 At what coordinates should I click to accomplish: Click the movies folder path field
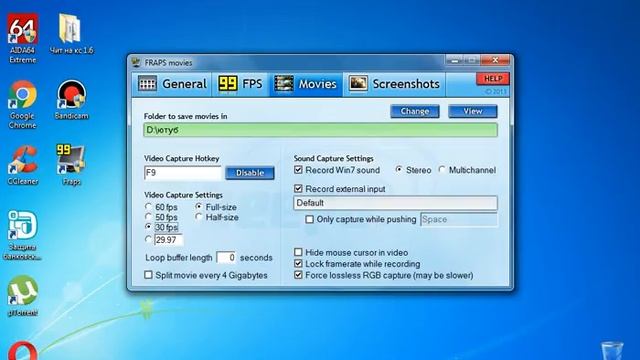[320, 130]
